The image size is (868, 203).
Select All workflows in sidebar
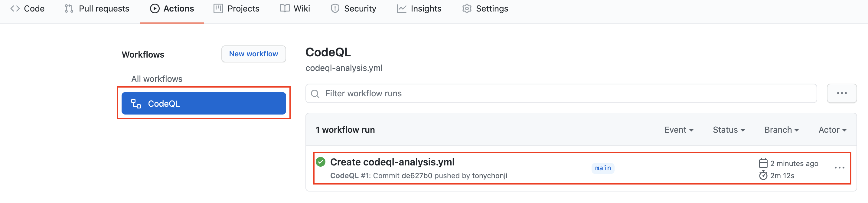click(x=157, y=79)
